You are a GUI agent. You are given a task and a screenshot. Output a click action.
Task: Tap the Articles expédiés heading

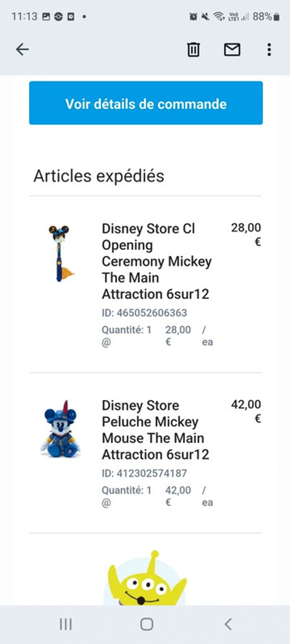99,176
